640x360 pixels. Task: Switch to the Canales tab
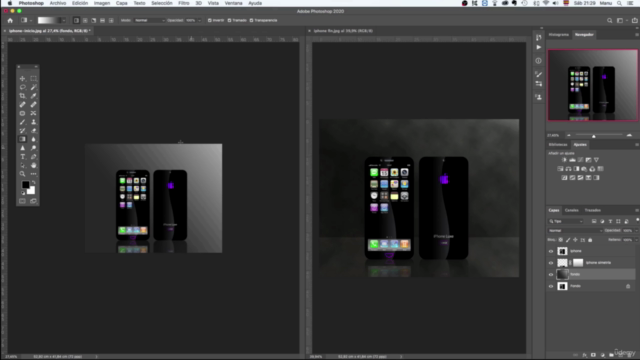pos(571,210)
